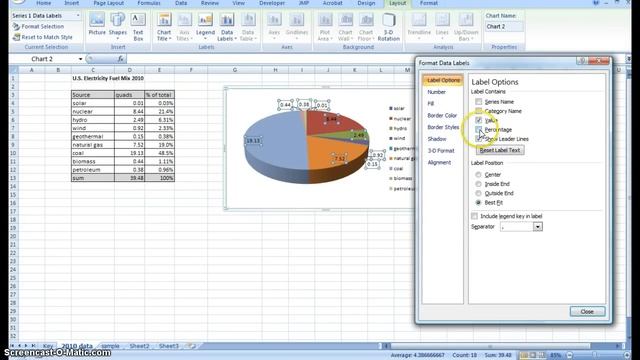Screen dimensions: 640x360
Task: Toggle Show Leader Lines checkbox
Action: (478, 139)
